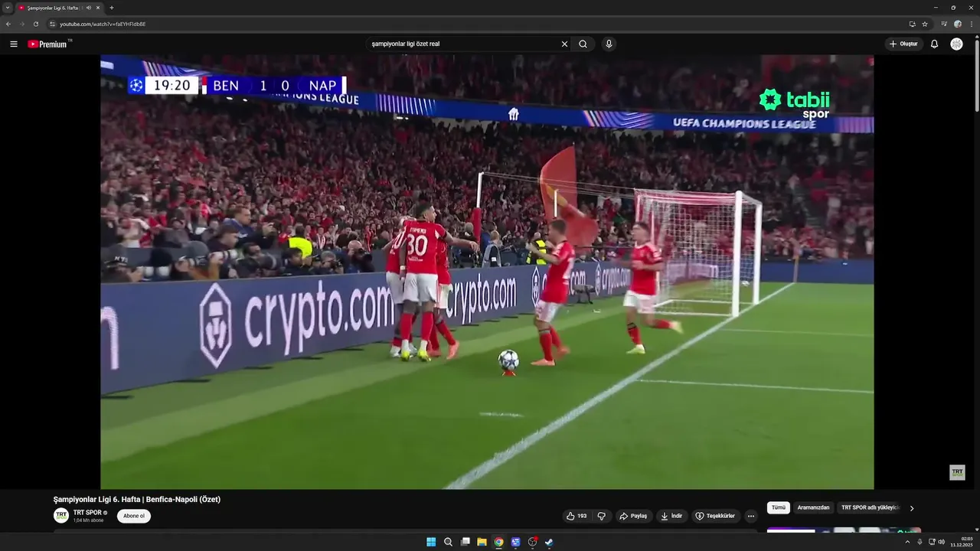This screenshot has height=551, width=980.
Task: Open Windows taskbar search
Action: tap(448, 542)
